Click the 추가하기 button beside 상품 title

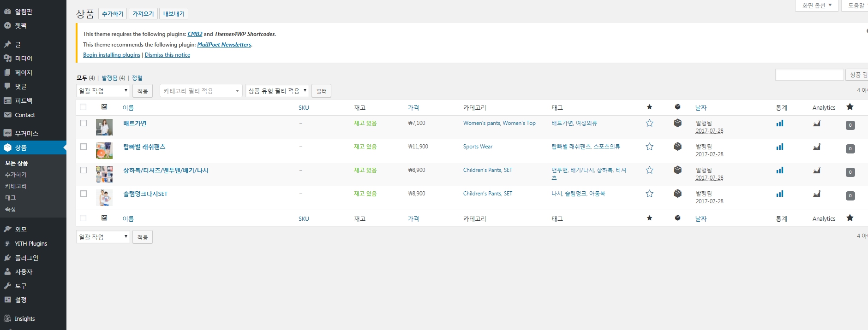[113, 14]
